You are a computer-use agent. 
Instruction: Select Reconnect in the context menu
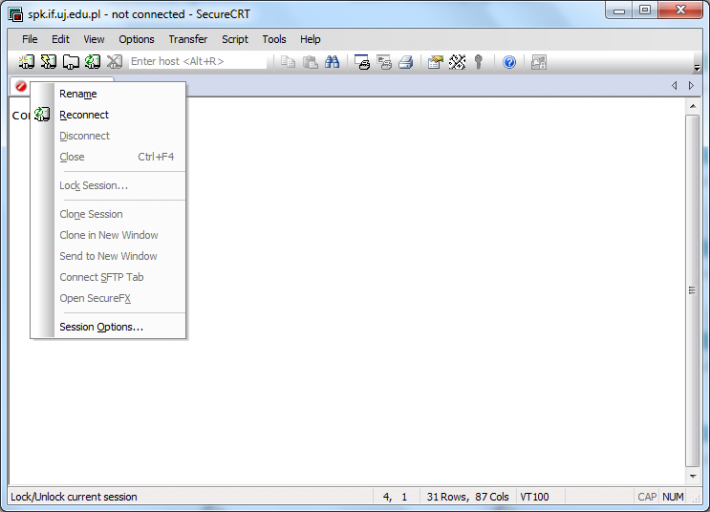pos(108,115)
